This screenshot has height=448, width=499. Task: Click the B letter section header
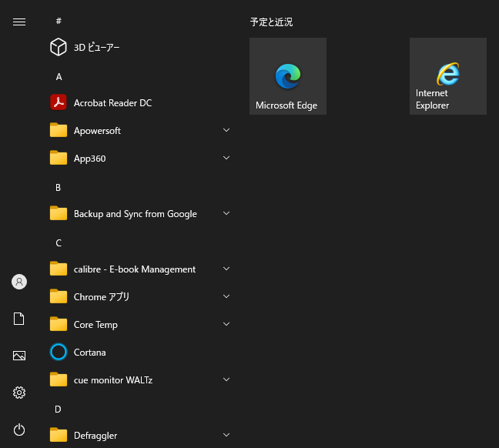click(x=58, y=188)
